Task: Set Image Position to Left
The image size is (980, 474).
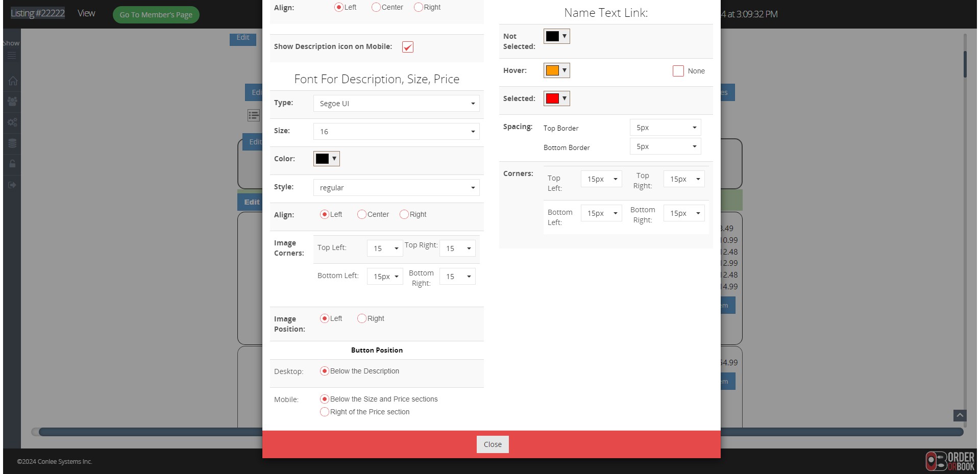Action: [x=325, y=318]
